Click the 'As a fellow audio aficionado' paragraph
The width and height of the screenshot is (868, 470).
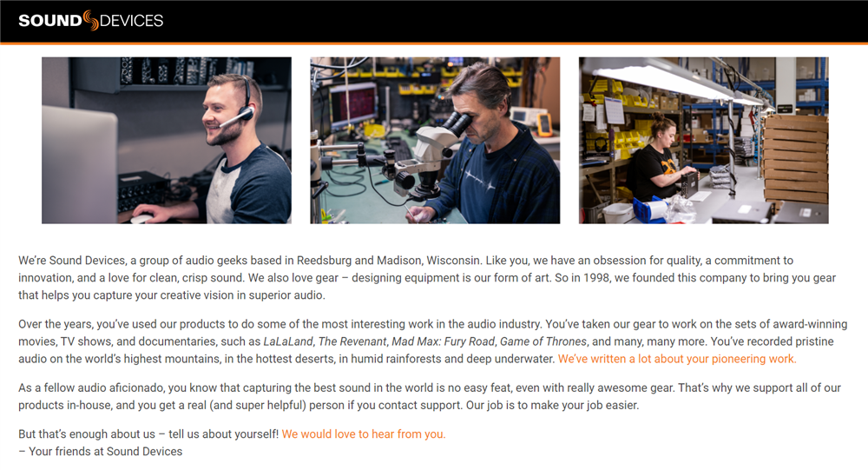click(x=430, y=396)
